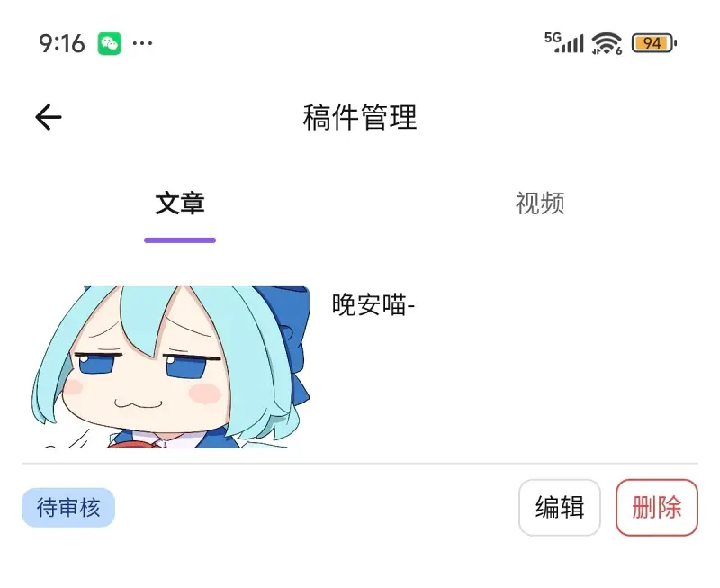Switch to the 视频 tab
This screenshot has width=720, height=588.
540,203
